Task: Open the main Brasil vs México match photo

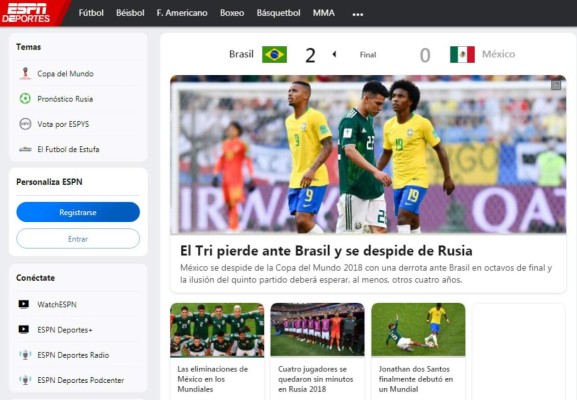Action: click(368, 155)
